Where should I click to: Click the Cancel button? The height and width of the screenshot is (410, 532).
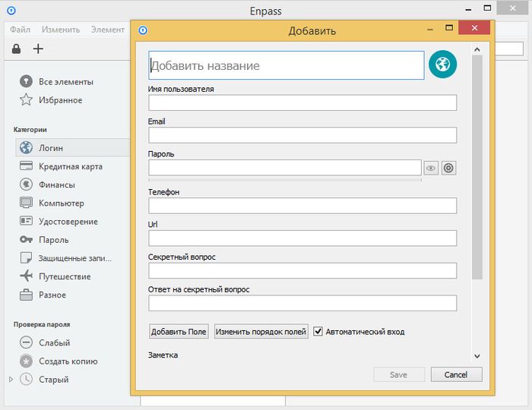pos(456,374)
